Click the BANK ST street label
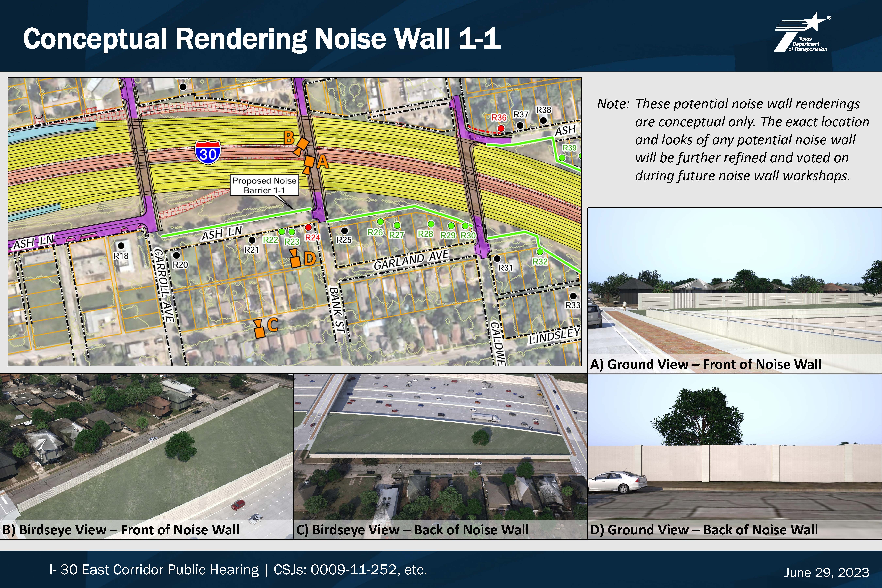 337,310
